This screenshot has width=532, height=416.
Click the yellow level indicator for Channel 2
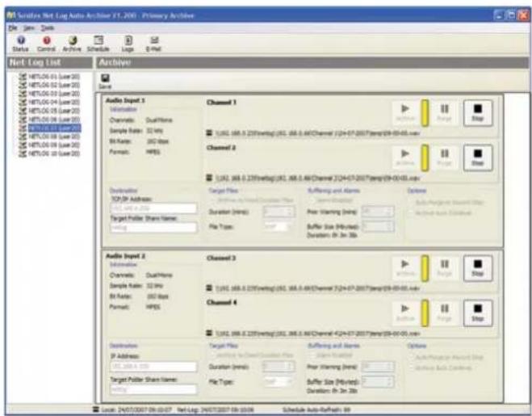pyautogui.click(x=425, y=158)
